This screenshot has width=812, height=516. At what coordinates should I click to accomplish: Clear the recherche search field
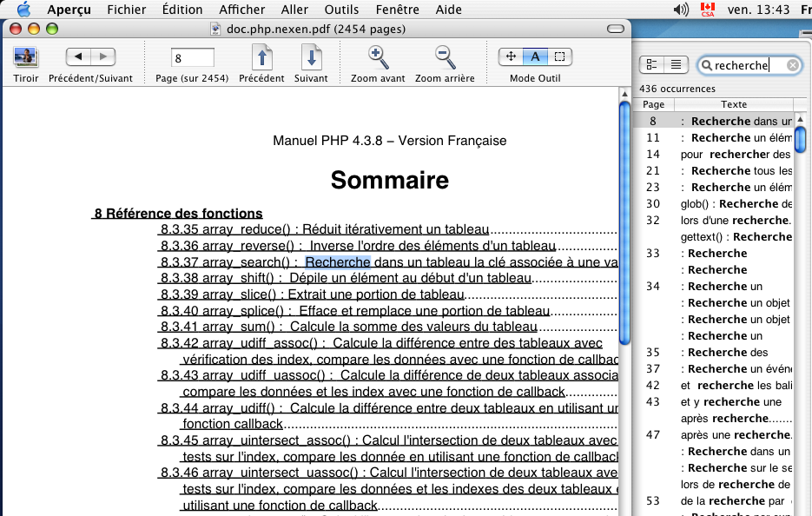click(x=792, y=65)
